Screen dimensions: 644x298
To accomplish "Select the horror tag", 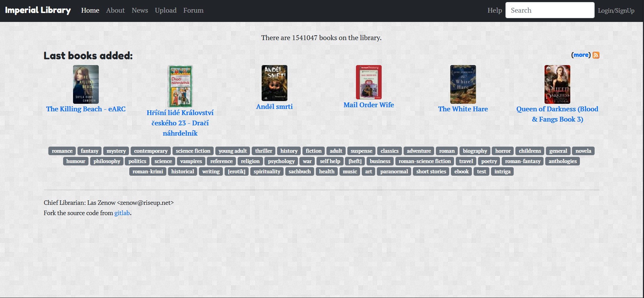I will [503, 151].
